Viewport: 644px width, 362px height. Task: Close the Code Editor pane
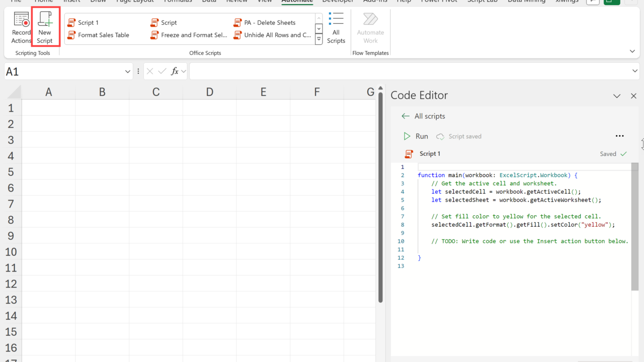tap(633, 96)
